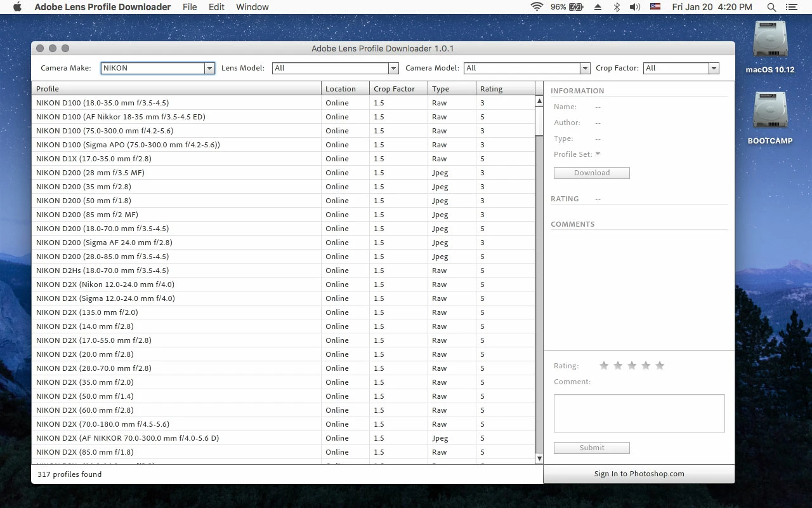Sort by Type column header
Screen dimensions: 812x508
(x=452, y=89)
